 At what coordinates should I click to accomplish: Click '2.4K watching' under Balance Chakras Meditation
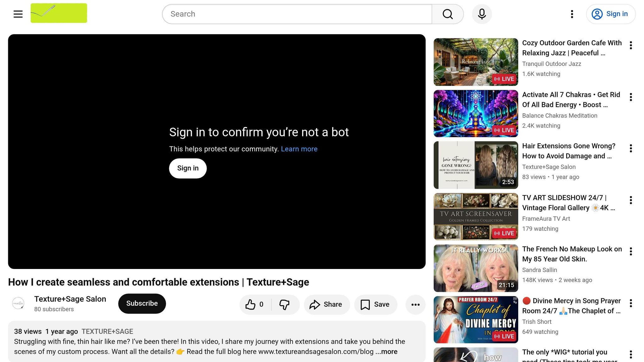541,126
